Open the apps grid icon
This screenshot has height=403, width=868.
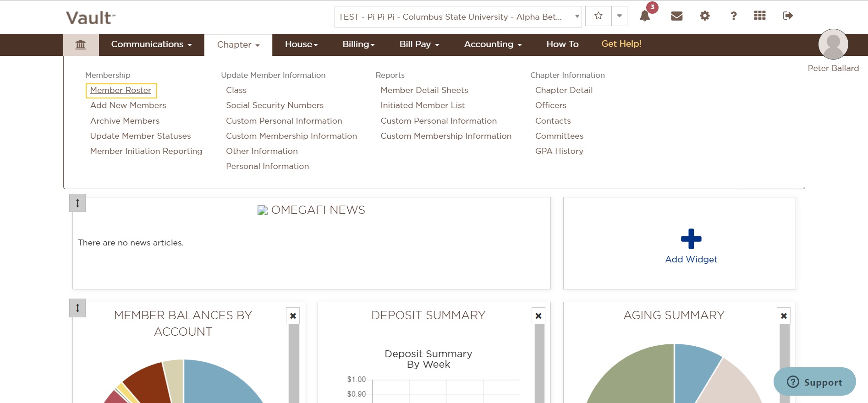[x=759, y=16]
